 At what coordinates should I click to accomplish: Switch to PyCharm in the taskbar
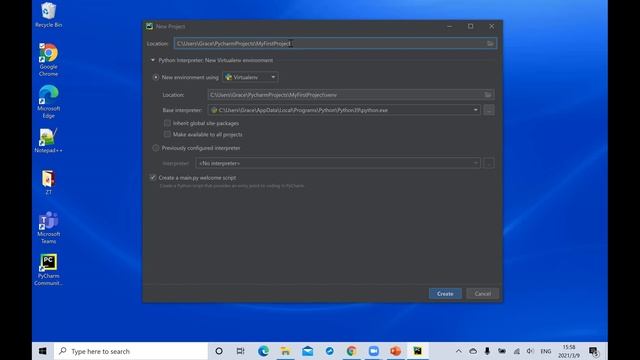(x=418, y=351)
